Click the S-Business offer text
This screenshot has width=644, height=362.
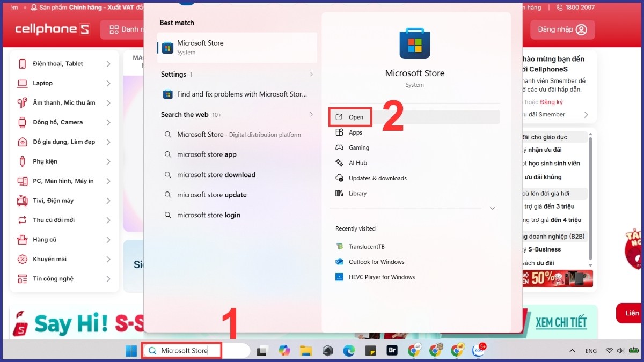544,249
